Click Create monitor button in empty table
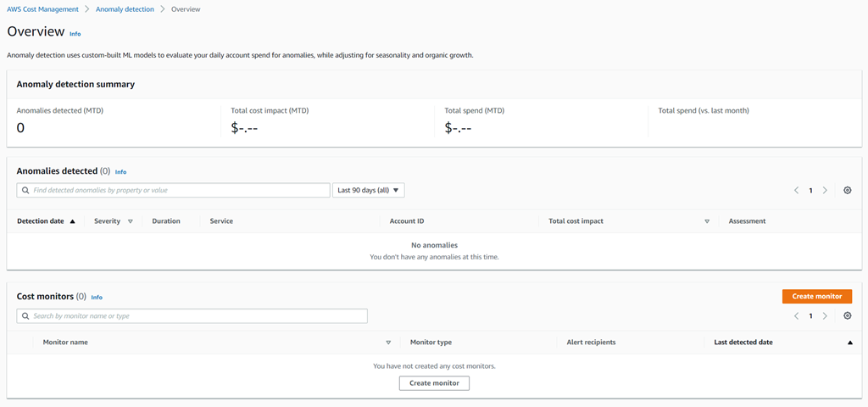 (x=434, y=383)
